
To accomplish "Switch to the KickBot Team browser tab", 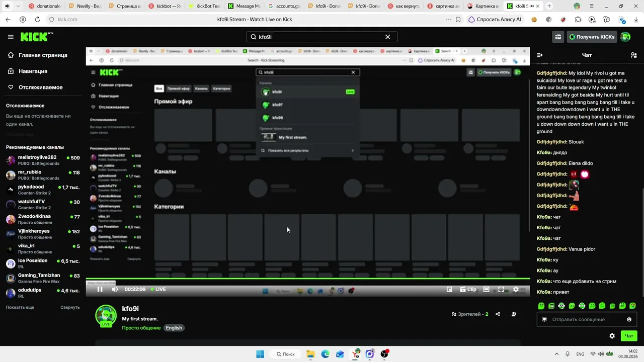I will pos(205,6).
